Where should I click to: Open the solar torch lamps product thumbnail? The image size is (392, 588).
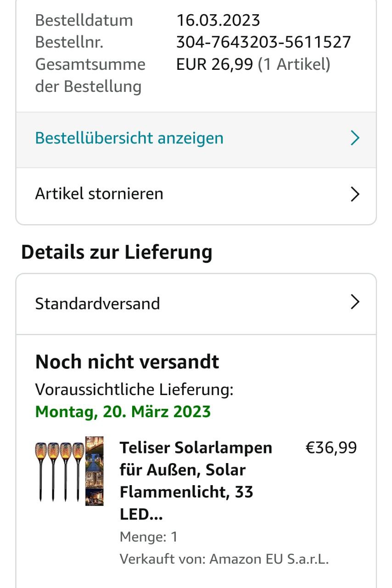(x=69, y=471)
